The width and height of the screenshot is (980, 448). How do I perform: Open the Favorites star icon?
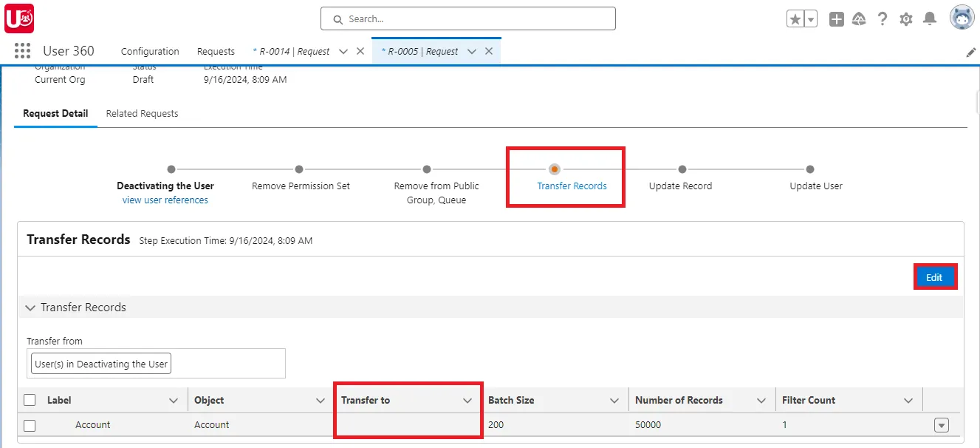coord(795,19)
